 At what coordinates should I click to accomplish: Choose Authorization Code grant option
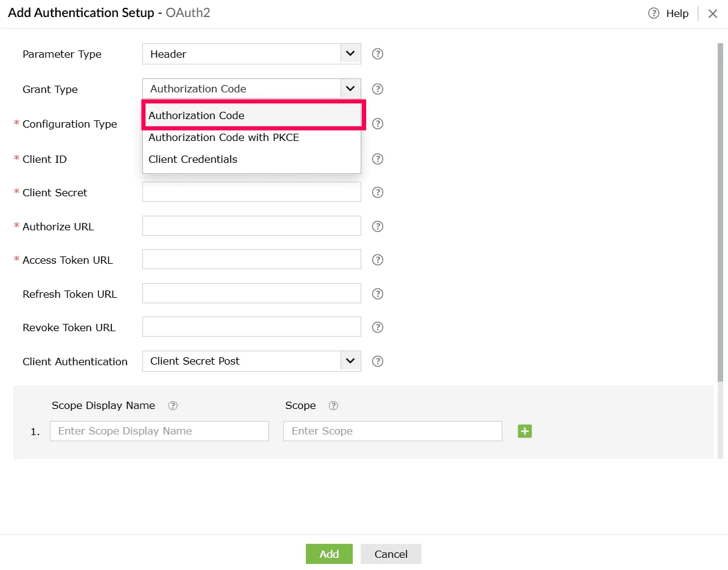coord(254,115)
